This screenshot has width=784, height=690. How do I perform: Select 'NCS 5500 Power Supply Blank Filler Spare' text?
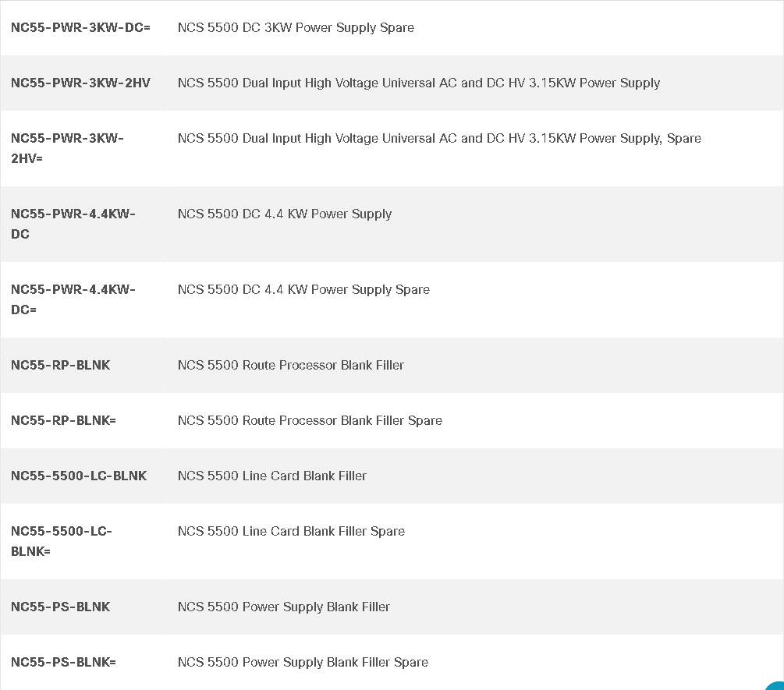coord(303,662)
